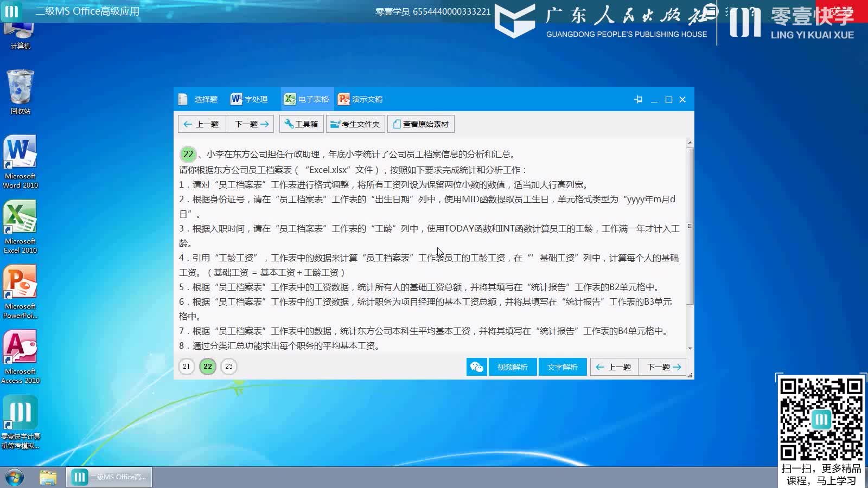Go to 上一题 in the top toolbar
Image resolution: width=868 pixels, height=488 pixels.
coord(202,124)
